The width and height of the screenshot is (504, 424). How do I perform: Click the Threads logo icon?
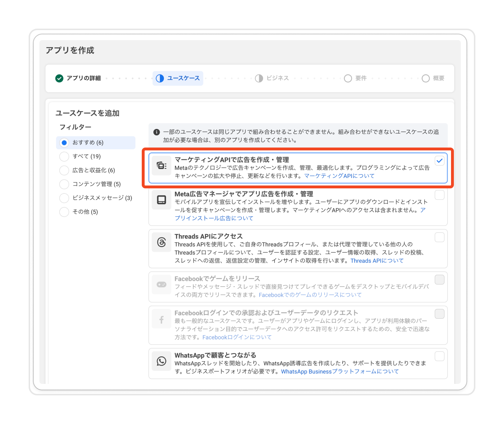(161, 242)
